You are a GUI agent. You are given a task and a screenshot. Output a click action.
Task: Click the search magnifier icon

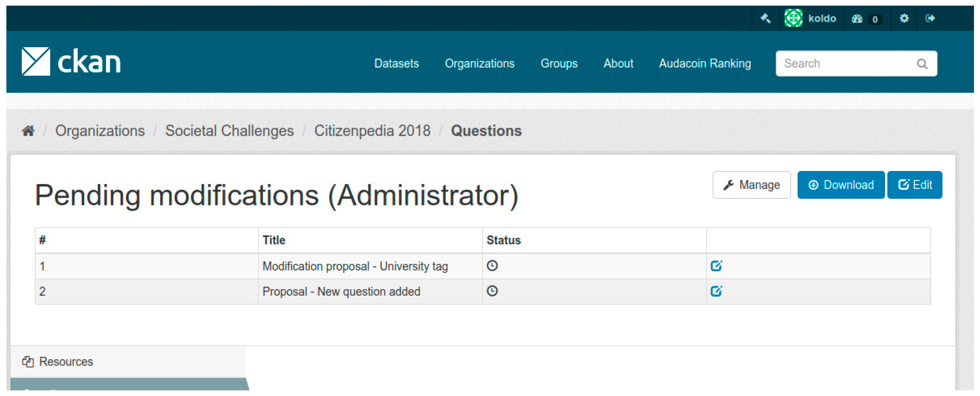(921, 63)
